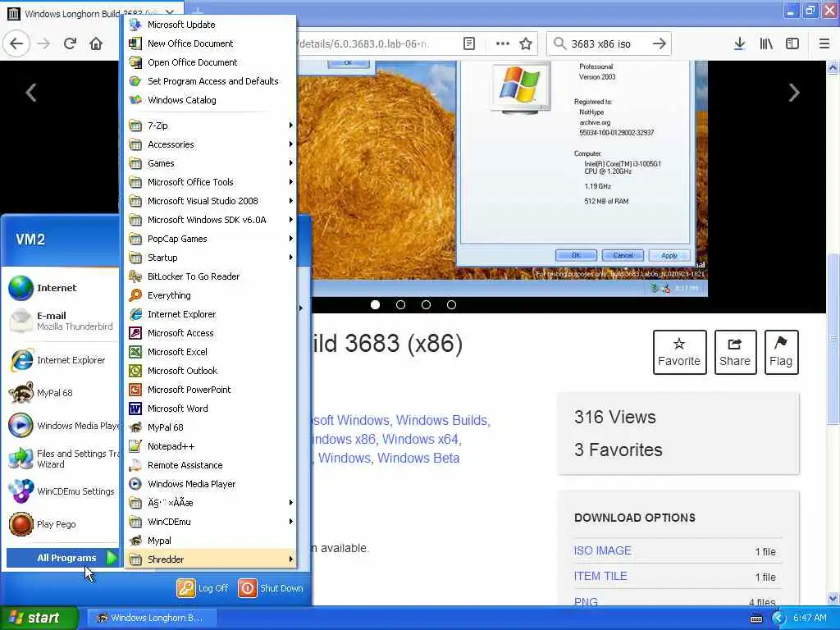Screen dimensions: 840x630
Task: Click the Open Office Document entry
Action: [x=210, y=62]
